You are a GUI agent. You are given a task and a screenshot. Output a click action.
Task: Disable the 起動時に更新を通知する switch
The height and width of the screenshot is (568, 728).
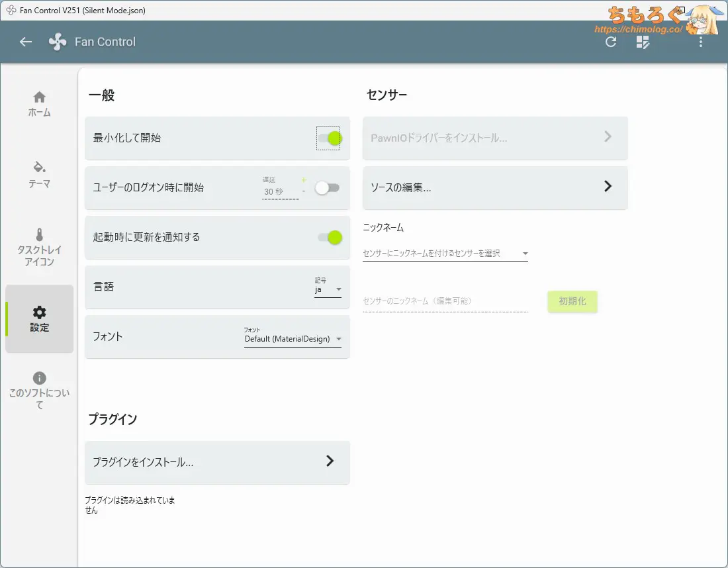click(329, 238)
